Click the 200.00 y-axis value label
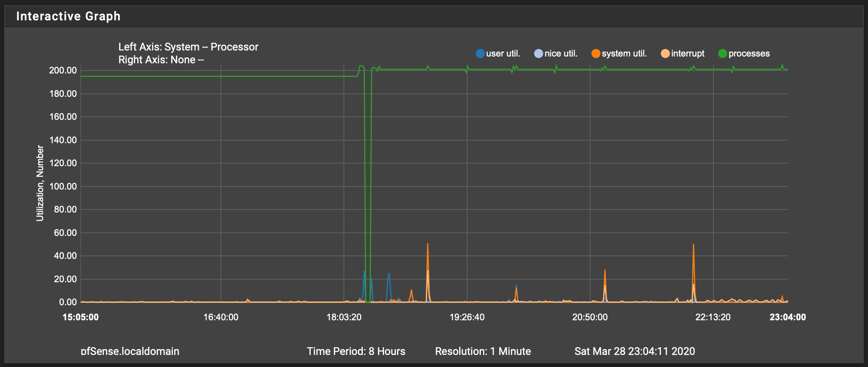868x367 pixels. tap(63, 70)
